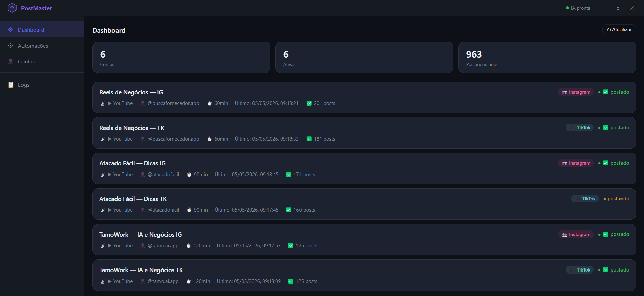Click timer icon by 90min in Dicas IG

(x=189, y=175)
